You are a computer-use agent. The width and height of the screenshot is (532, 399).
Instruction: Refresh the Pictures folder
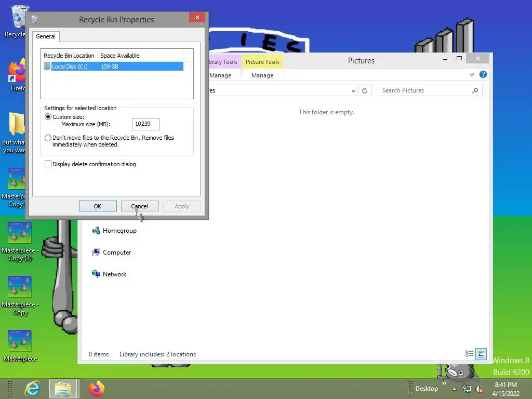coord(365,90)
